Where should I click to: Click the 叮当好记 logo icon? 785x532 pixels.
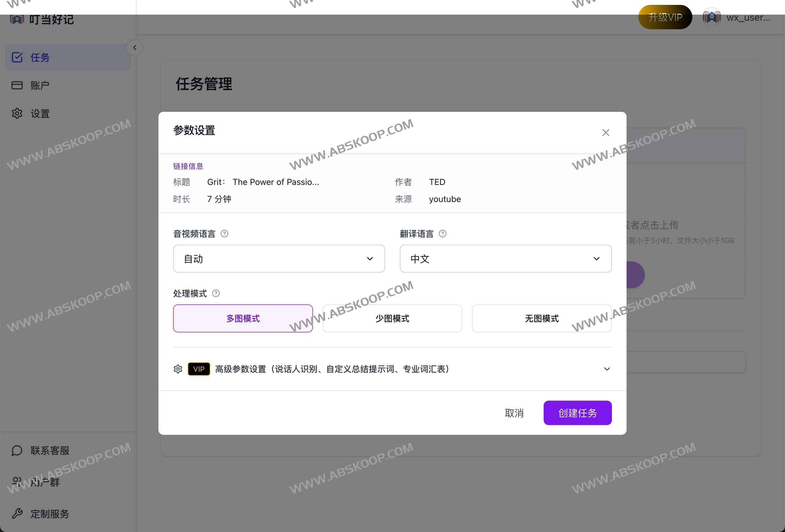click(x=17, y=19)
